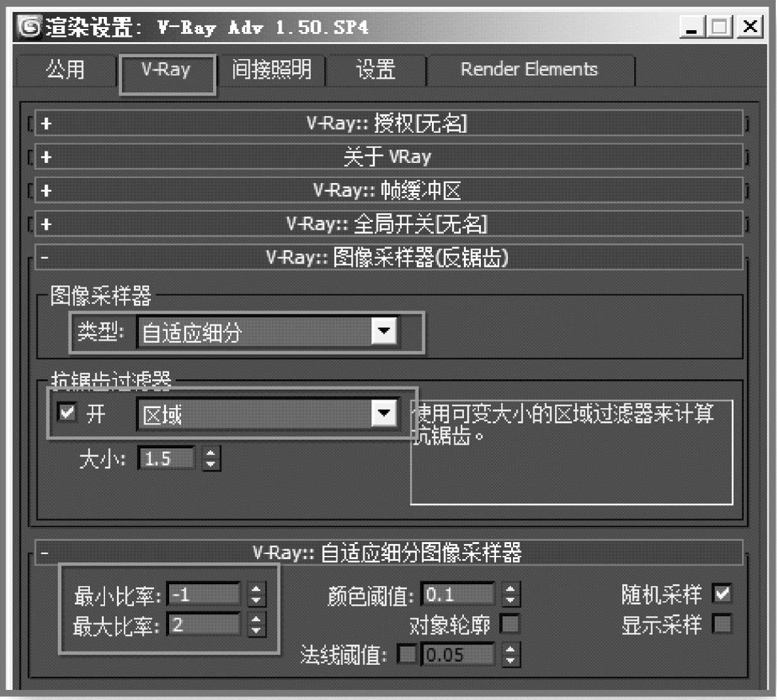Decrease 最小比率 with spinner down arrow

point(256,601)
